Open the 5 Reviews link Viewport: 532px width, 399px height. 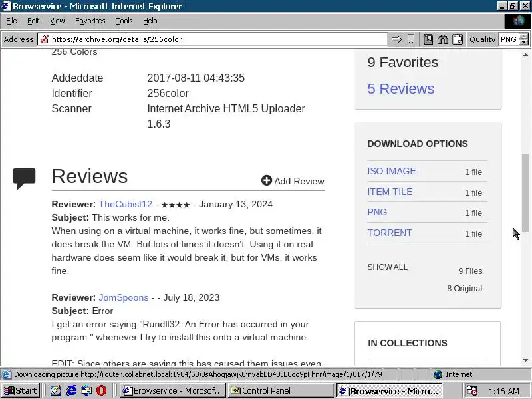click(401, 89)
